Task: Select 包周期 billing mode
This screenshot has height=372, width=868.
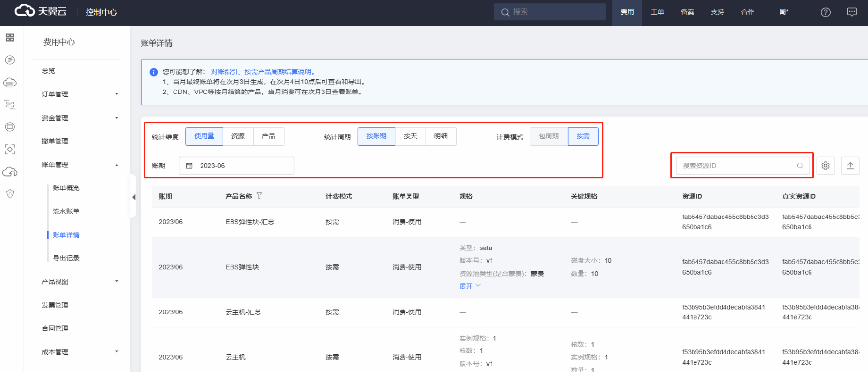Action: pyautogui.click(x=549, y=136)
